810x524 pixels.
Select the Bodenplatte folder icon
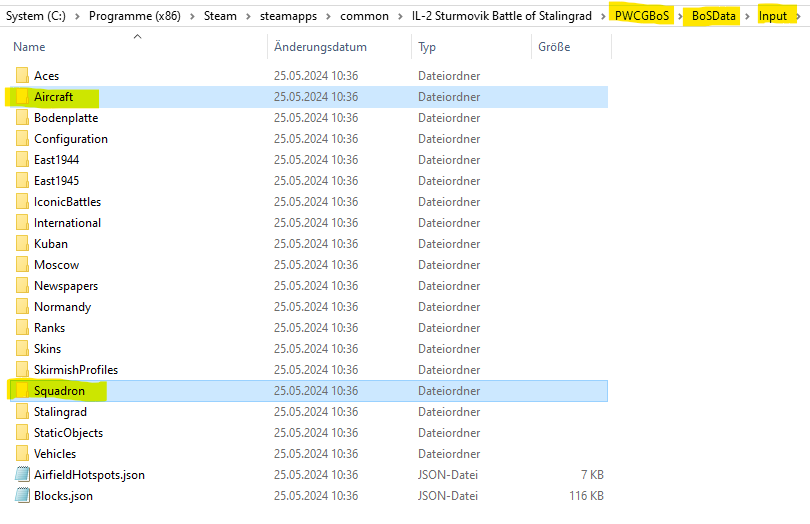(22, 118)
